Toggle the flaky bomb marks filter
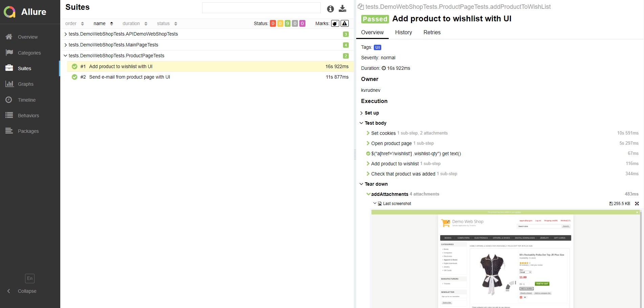This screenshot has width=644, height=308. coord(335,23)
